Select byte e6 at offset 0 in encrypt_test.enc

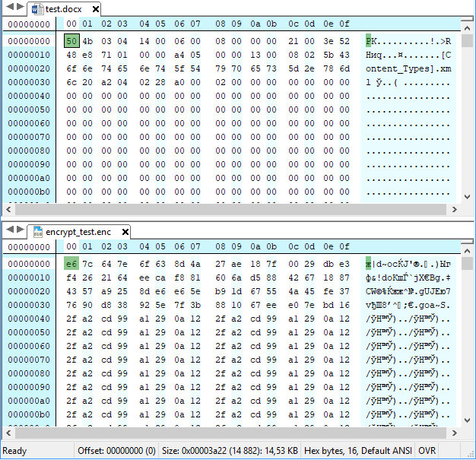tap(71, 263)
